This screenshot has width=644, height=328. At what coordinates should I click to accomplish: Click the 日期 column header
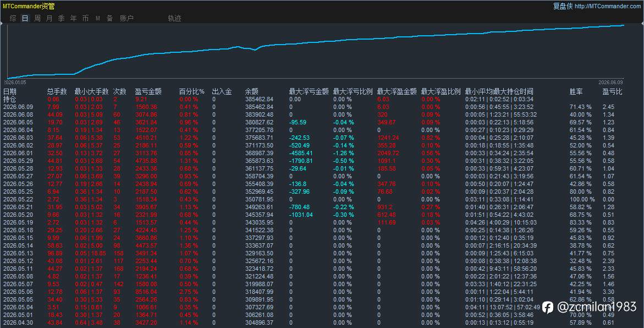coord(10,91)
